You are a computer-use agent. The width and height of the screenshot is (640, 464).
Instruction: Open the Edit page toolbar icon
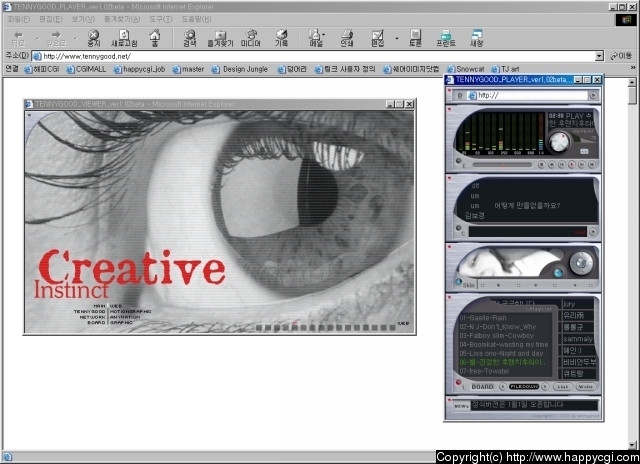378,38
